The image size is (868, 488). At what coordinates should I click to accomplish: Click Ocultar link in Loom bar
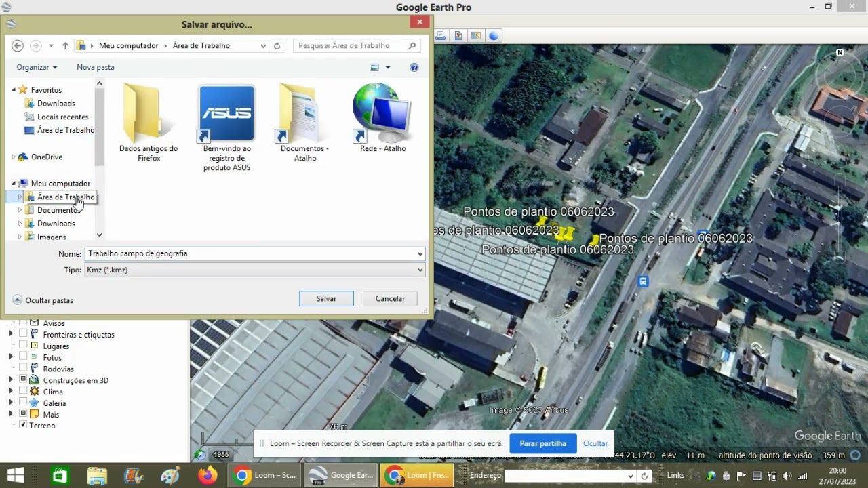(x=595, y=443)
